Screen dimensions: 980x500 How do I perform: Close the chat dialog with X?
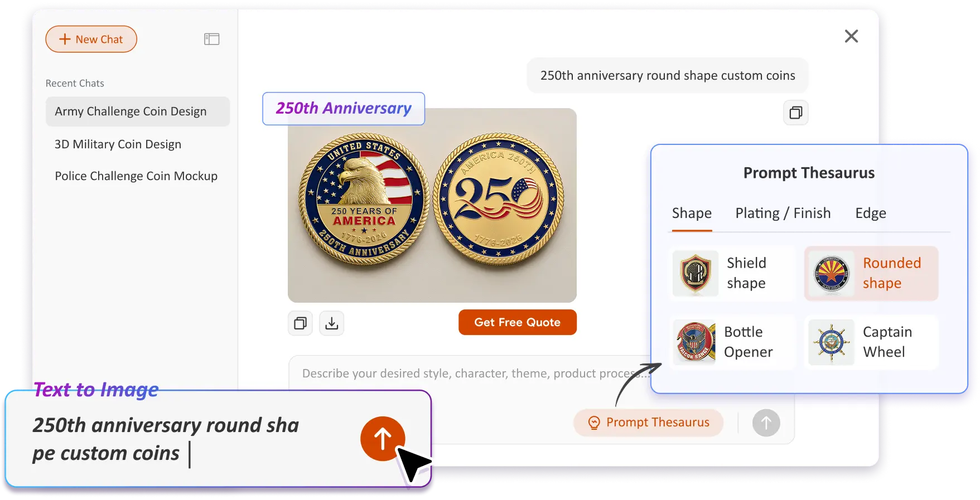[x=851, y=36]
